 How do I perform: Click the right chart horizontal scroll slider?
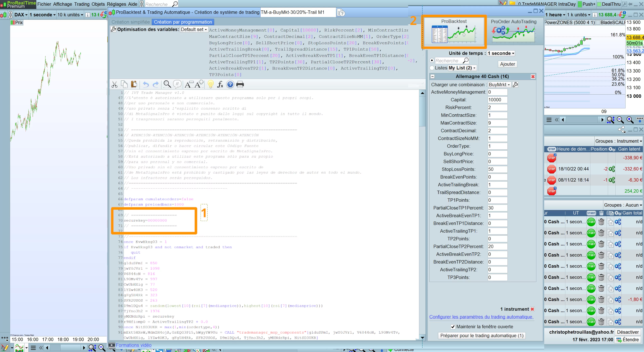point(582,120)
